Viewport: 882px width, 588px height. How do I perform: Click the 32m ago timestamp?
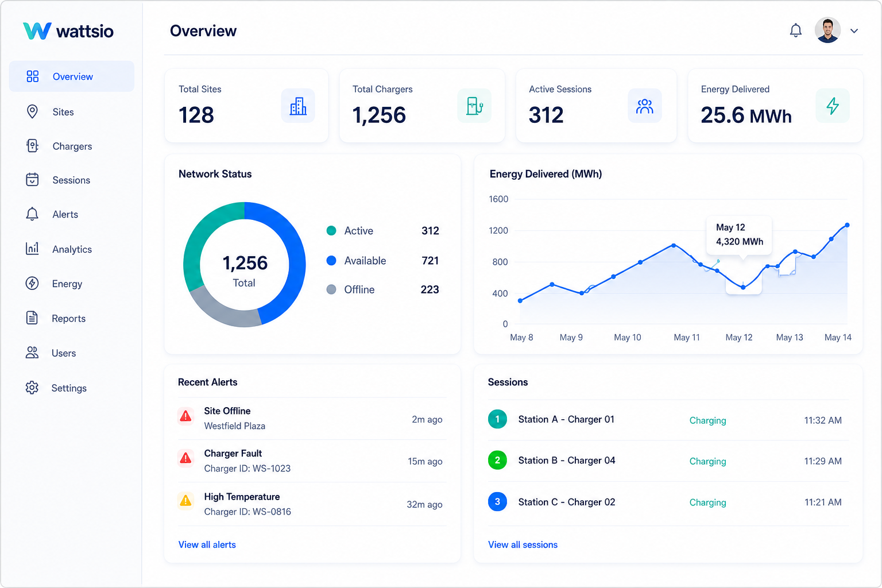tap(425, 505)
